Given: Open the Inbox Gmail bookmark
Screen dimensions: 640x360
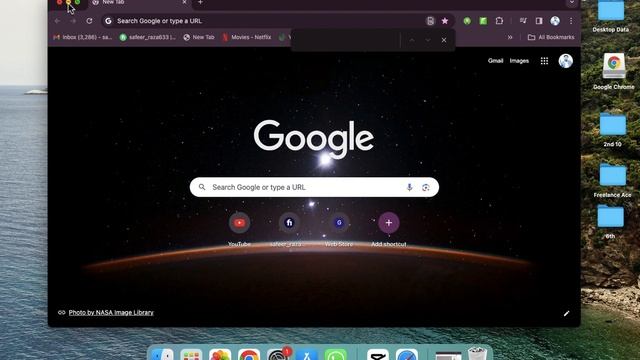Looking at the screenshot, I should coord(82,37).
